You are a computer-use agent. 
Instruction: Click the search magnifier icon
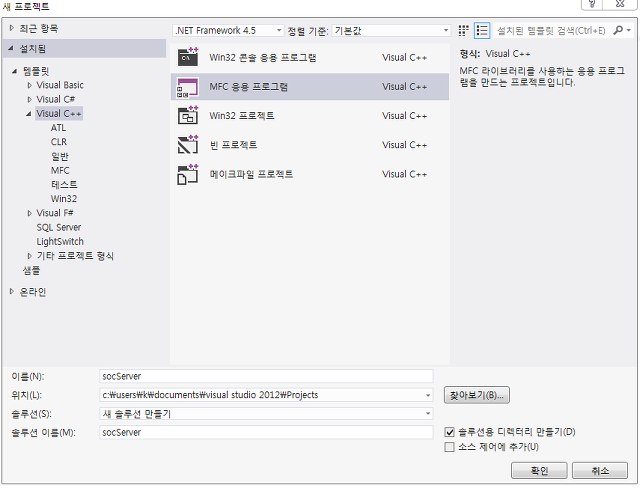click(x=618, y=31)
